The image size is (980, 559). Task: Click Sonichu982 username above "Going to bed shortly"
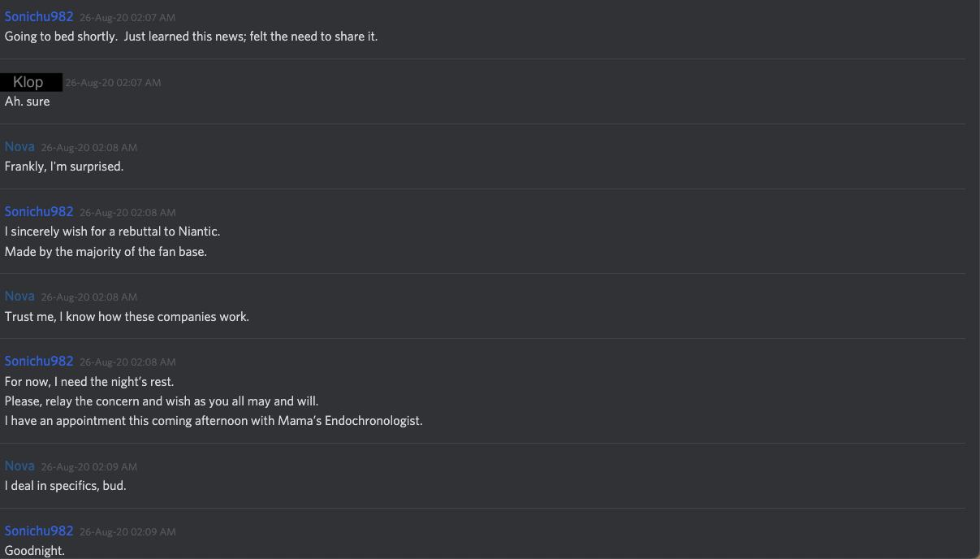point(39,16)
